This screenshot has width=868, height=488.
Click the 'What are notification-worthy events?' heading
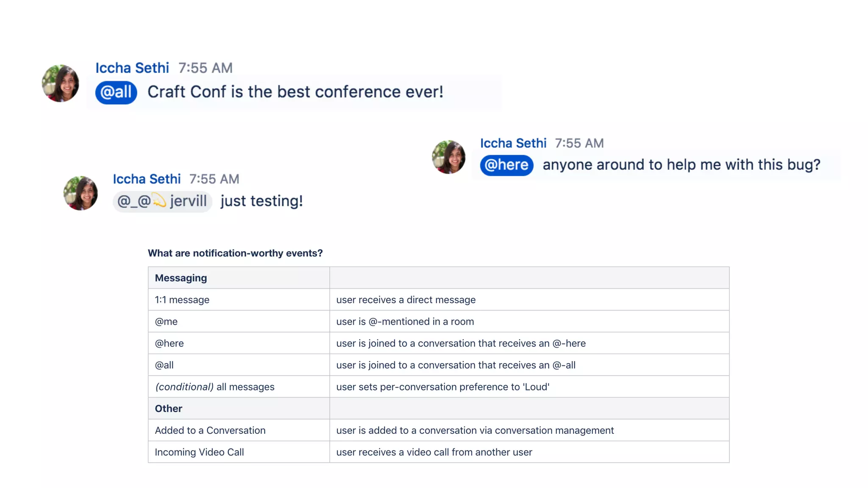pyautogui.click(x=235, y=253)
